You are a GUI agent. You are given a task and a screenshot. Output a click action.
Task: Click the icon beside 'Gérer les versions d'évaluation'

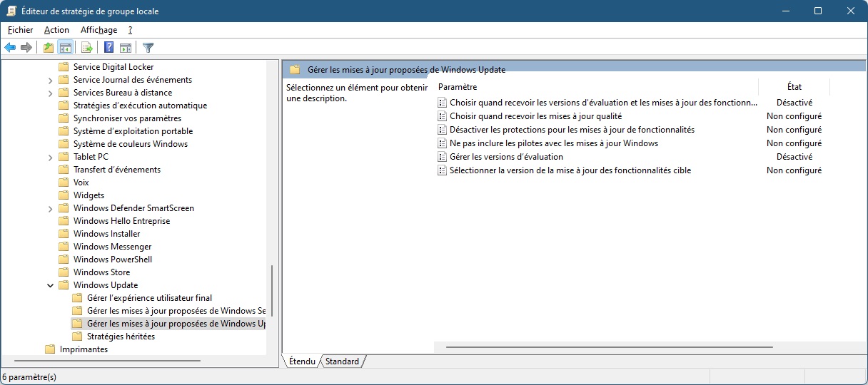442,157
